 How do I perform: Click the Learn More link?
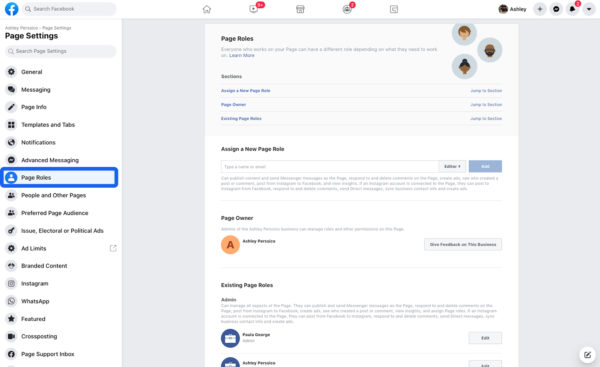pos(241,55)
